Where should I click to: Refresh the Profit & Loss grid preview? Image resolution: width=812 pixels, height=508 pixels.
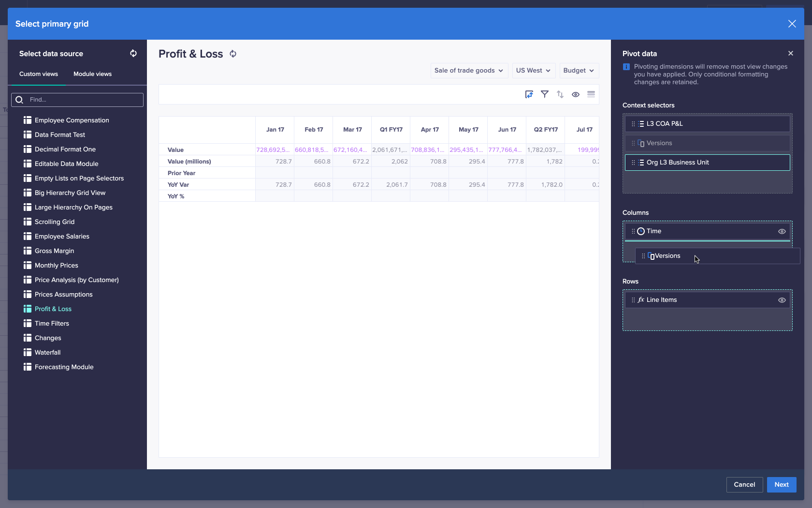[232, 54]
